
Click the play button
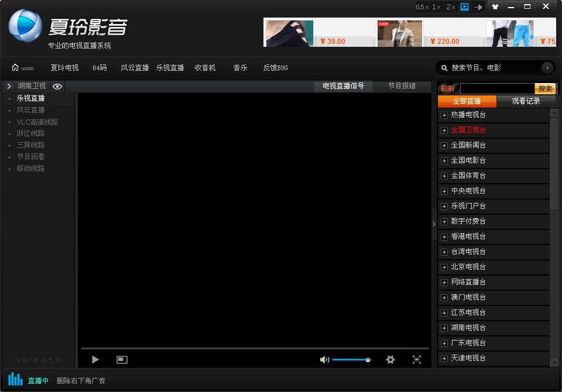95,359
